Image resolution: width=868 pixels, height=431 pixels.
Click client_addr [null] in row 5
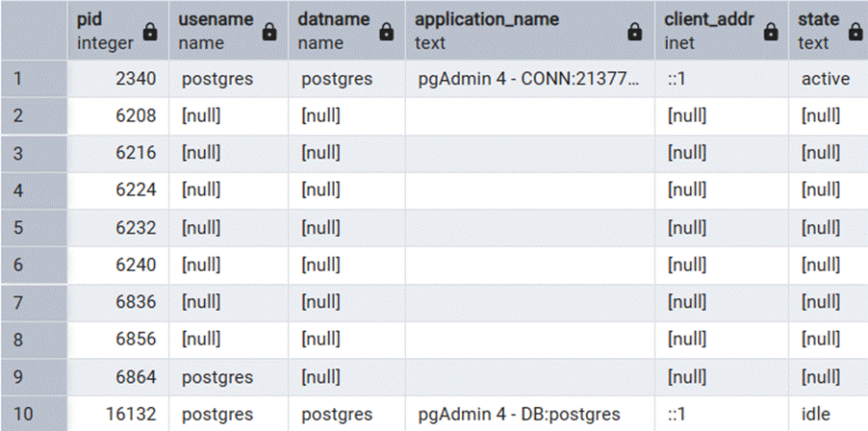tap(722, 228)
